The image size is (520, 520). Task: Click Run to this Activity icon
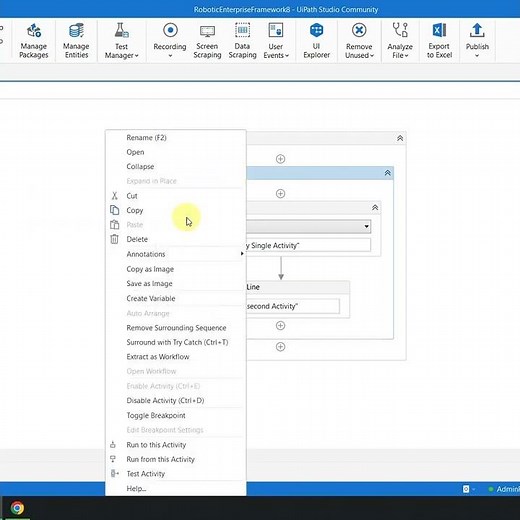[113, 445]
